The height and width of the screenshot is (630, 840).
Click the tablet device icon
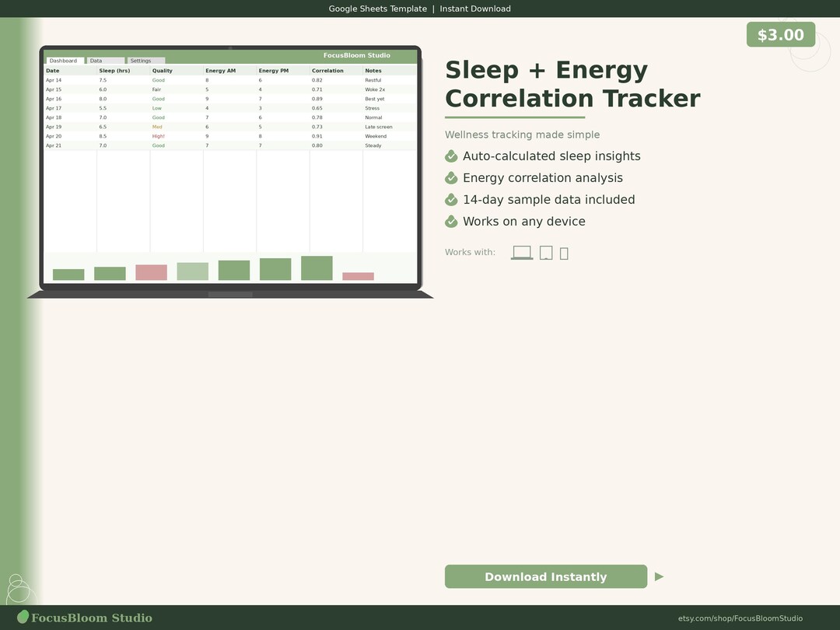click(546, 253)
